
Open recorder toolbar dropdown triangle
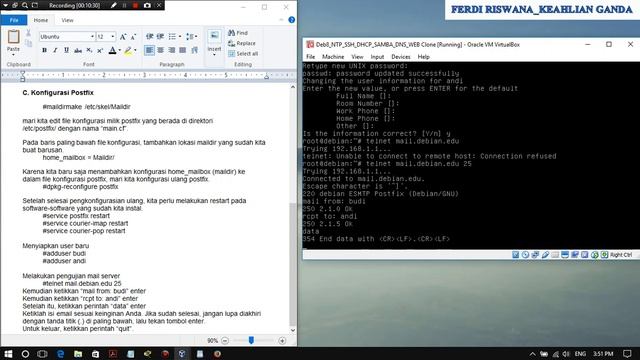tap(6, 5)
